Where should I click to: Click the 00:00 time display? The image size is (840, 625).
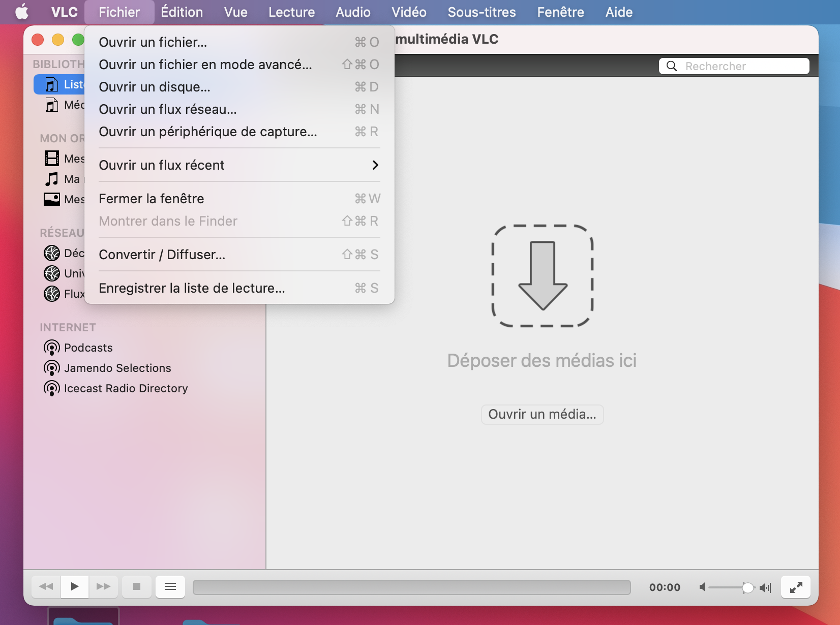(665, 587)
